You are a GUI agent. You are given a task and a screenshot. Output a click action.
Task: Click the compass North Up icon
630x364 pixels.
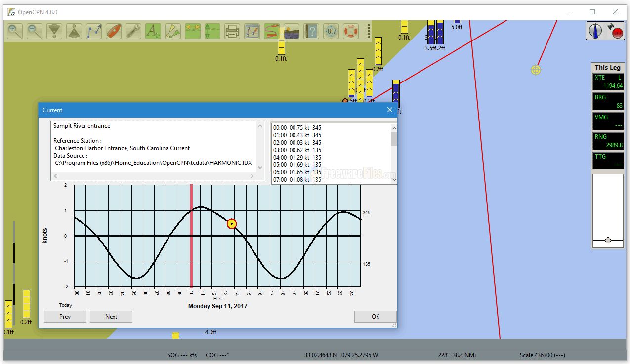595,31
